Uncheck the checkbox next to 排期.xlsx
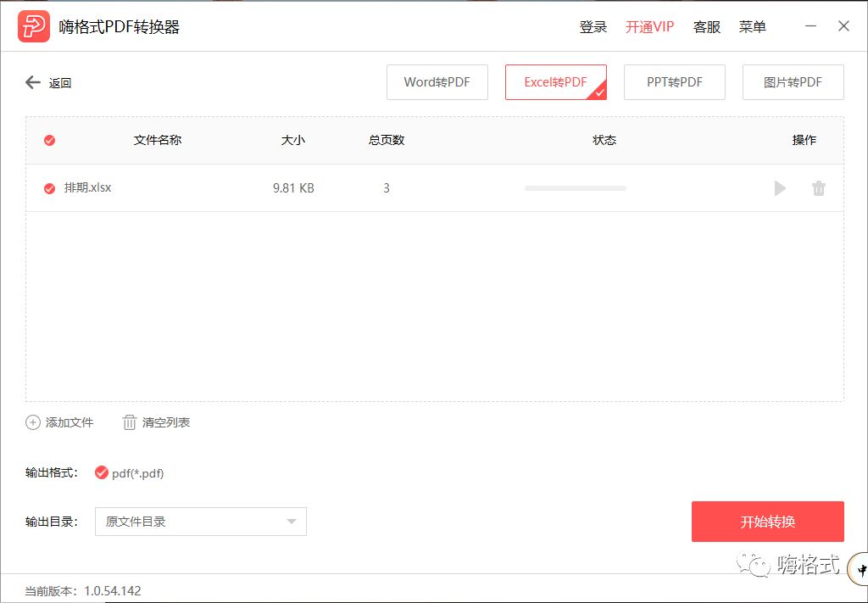 click(x=49, y=188)
